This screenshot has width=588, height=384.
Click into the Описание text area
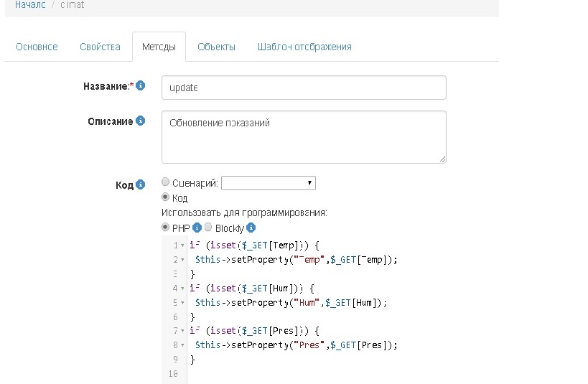tap(304, 136)
